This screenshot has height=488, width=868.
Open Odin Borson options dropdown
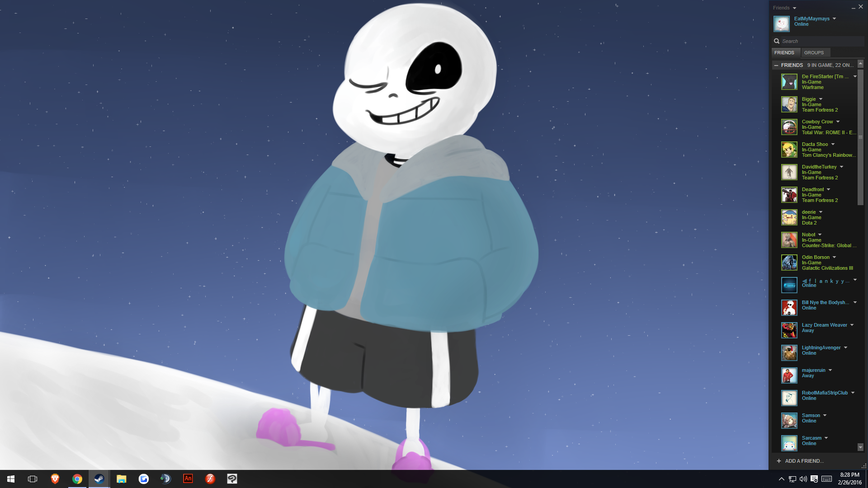[834, 257]
